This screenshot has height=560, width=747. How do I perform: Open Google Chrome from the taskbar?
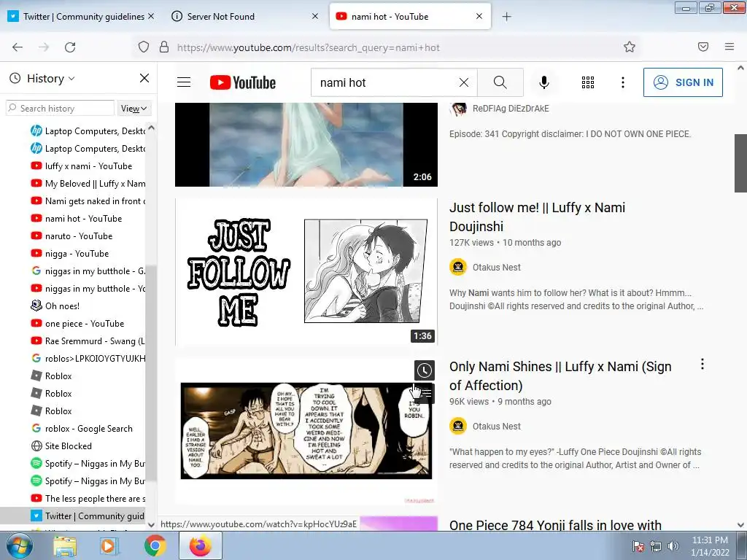point(155,546)
